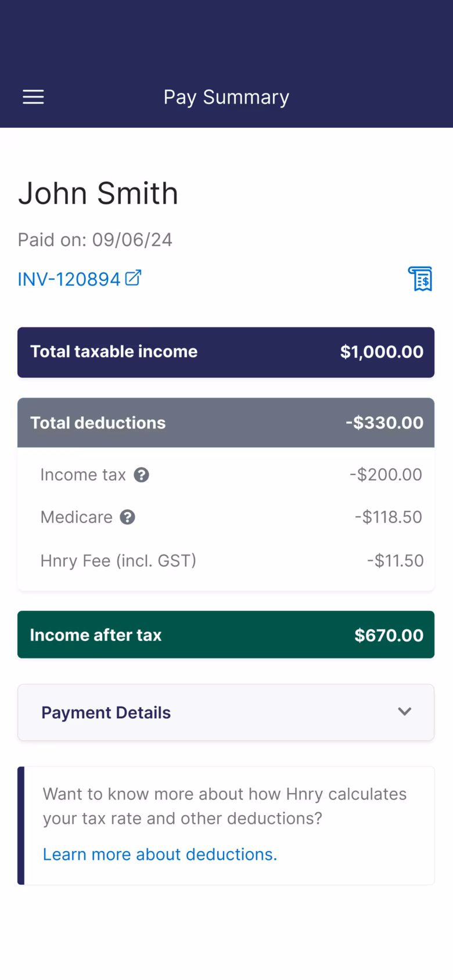Viewport: 453px width, 980px height.
Task: Show the Medicare help question mark
Action: (128, 517)
